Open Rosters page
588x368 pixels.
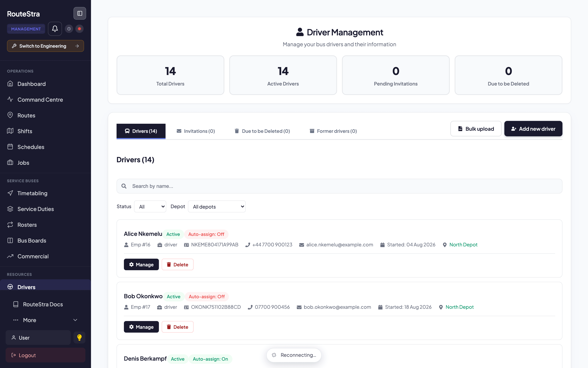pos(45,225)
